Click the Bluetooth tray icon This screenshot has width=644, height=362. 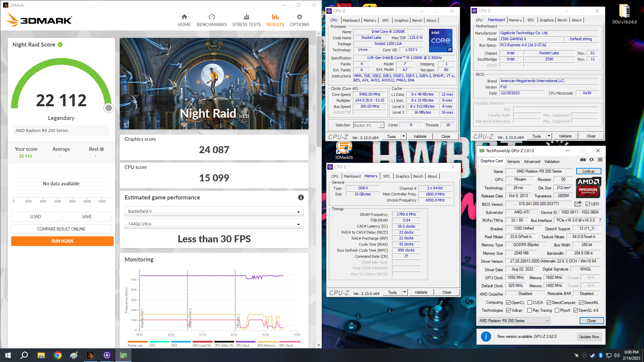click(x=601, y=355)
